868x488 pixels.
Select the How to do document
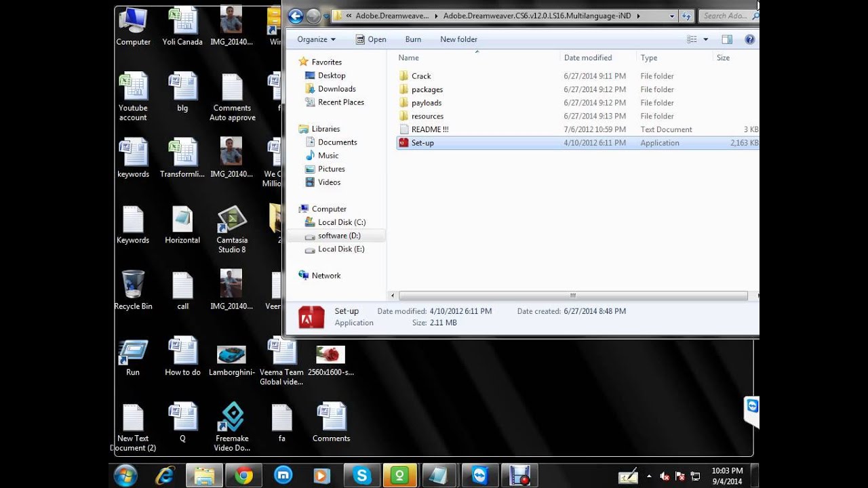tap(182, 357)
